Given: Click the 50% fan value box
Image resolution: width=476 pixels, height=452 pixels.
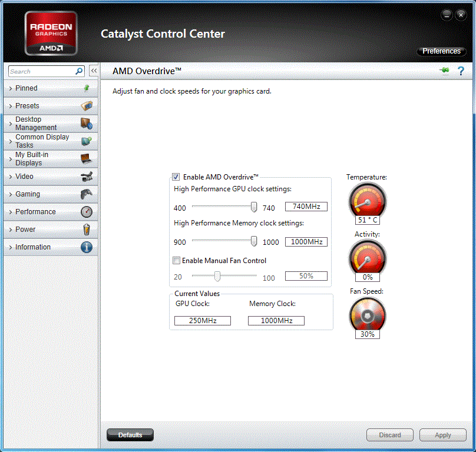Looking at the screenshot, I should (306, 276).
